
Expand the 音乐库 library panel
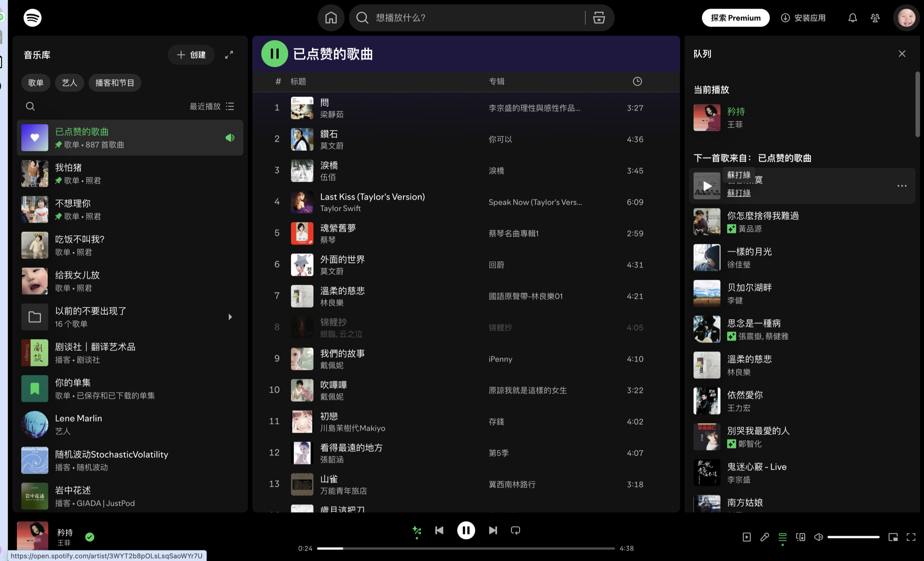pos(229,55)
